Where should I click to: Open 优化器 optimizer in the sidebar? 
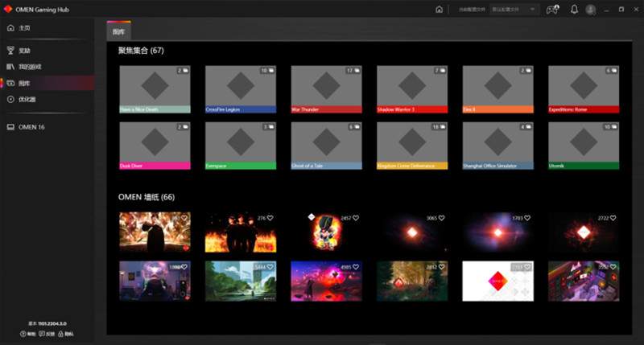tap(47, 99)
